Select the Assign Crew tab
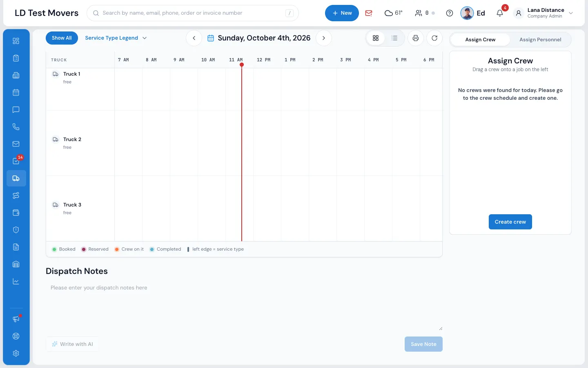This screenshot has width=588, height=368. coord(480,40)
